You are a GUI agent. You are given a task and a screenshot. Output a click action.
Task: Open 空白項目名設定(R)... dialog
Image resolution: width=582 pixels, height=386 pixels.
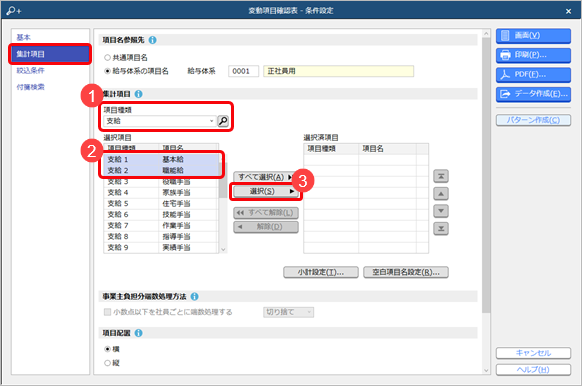click(x=406, y=272)
